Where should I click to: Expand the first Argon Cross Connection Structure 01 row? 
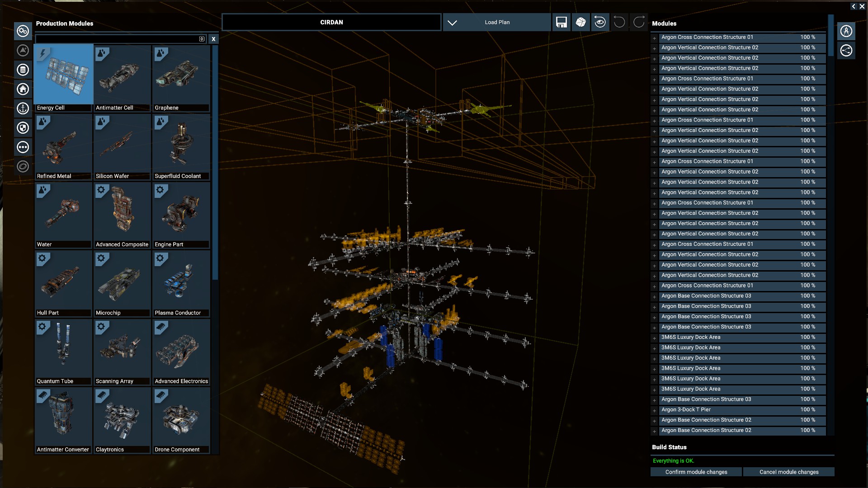coord(654,38)
